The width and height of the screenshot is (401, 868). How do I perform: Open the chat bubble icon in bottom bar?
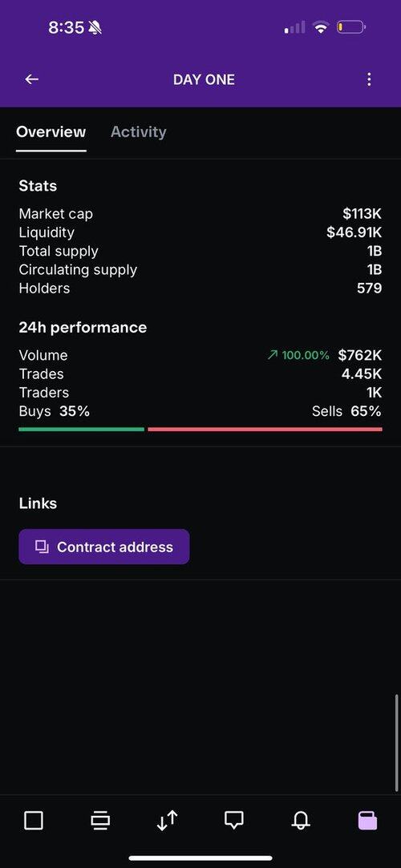pos(233,820)
